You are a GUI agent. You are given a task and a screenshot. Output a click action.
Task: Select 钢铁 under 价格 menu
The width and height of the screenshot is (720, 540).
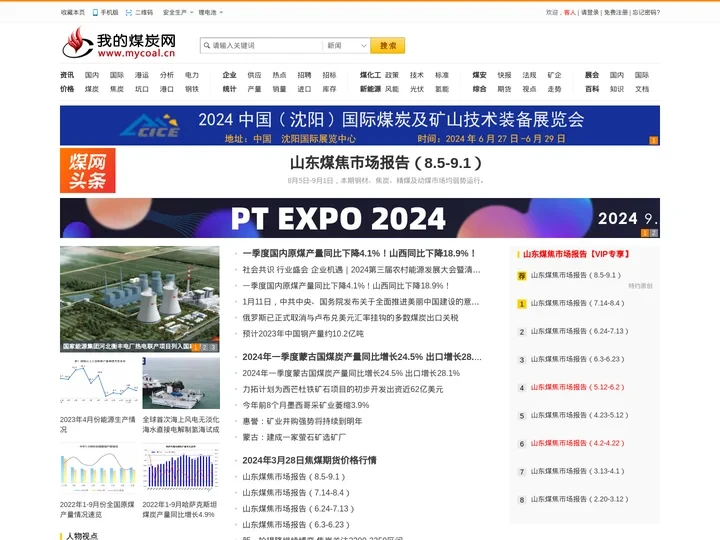tap(192, 89)
